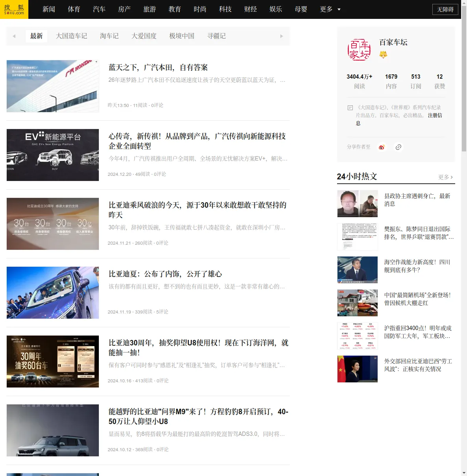
Task: Click the 12 获赞 stat
Action: pyautogui.click(x=440, y=81)
